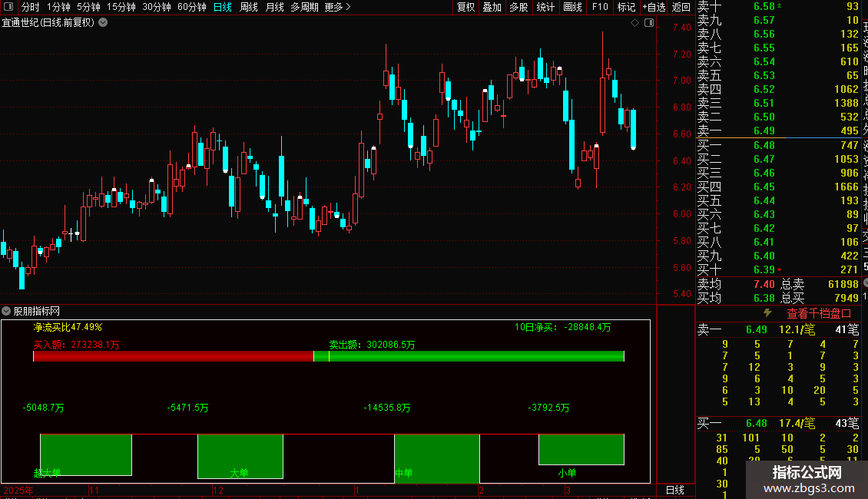
Task: Click 卖十 price 6.58 row
Action: (x=777, y=6)
